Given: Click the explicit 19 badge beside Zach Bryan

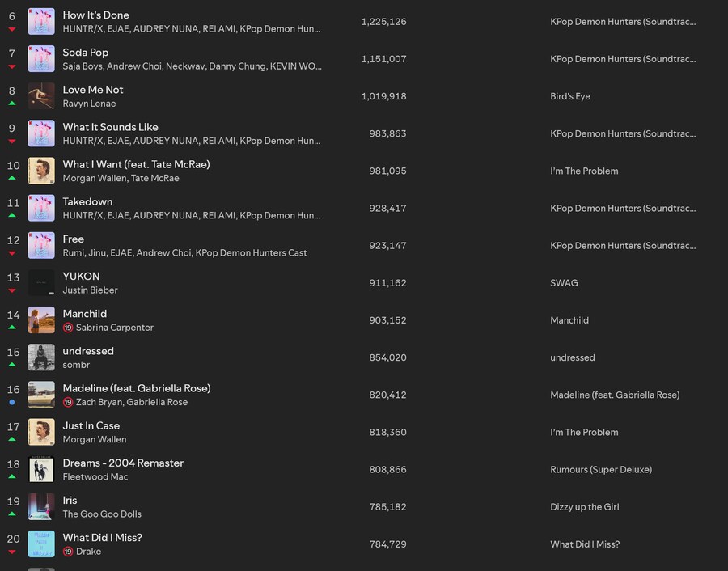Looking at the screenshot, I should tap(68, 403).
